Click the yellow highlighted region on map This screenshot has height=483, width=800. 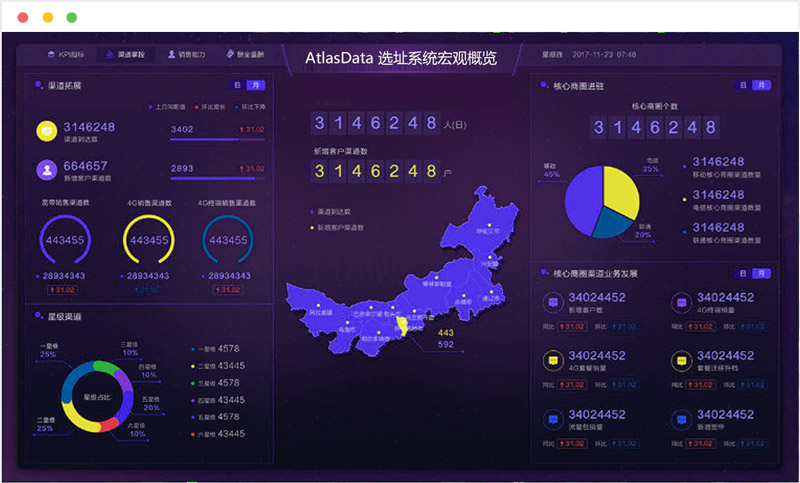click(403, 325)
